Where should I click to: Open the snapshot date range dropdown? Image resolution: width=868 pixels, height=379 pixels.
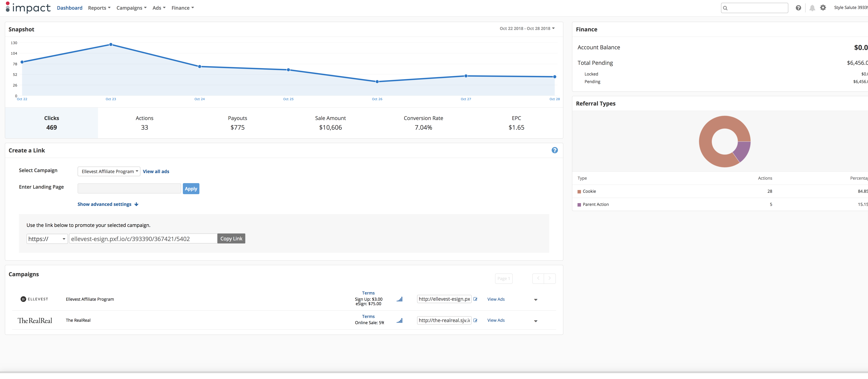pyautogui.click(x=527, y=28)
